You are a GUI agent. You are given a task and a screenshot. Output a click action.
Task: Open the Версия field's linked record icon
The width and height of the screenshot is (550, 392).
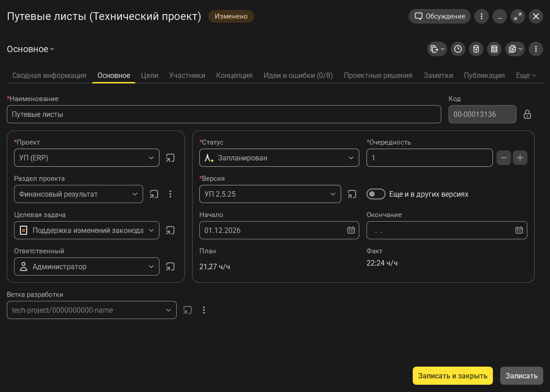point(352,194)
